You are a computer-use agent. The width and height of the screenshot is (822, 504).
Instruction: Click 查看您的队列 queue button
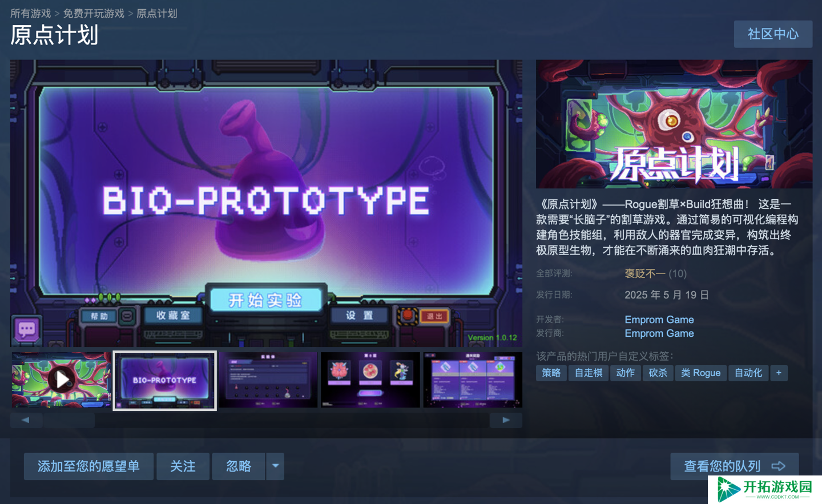click(x=734, y=466)
